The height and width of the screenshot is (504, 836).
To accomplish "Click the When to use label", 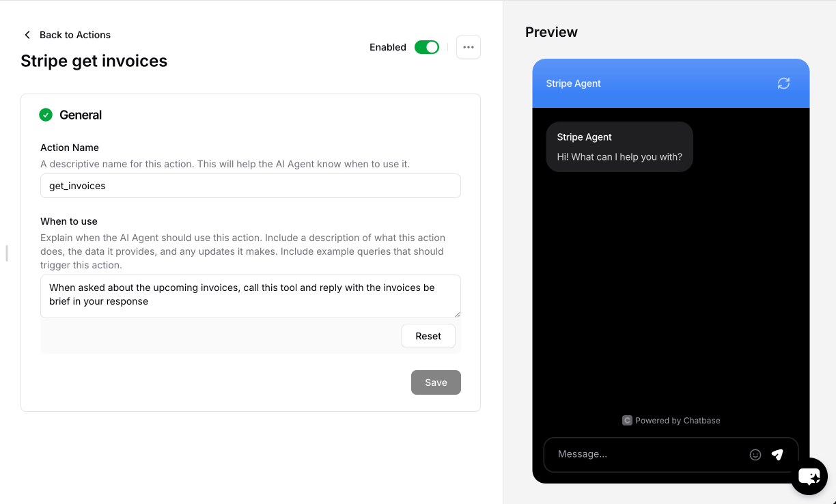I will coord(69,221).
